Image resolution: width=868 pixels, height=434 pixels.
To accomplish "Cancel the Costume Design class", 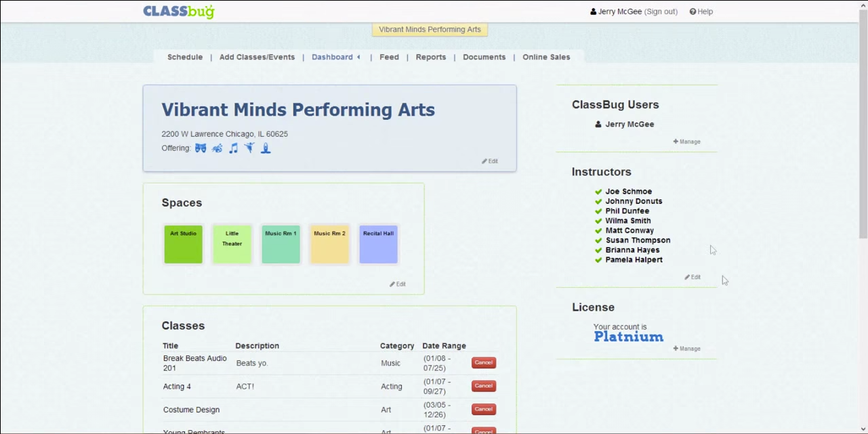I will pos(484,409).
